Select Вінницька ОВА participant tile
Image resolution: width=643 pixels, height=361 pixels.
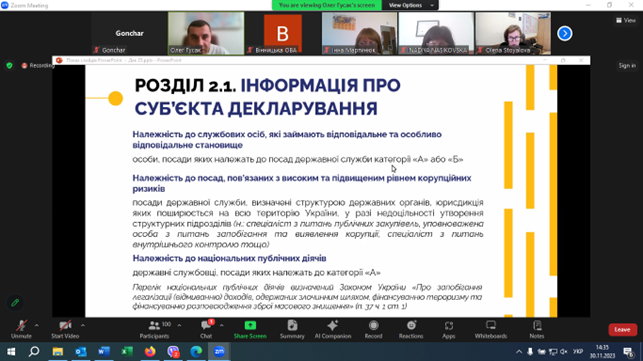point(283,33)
